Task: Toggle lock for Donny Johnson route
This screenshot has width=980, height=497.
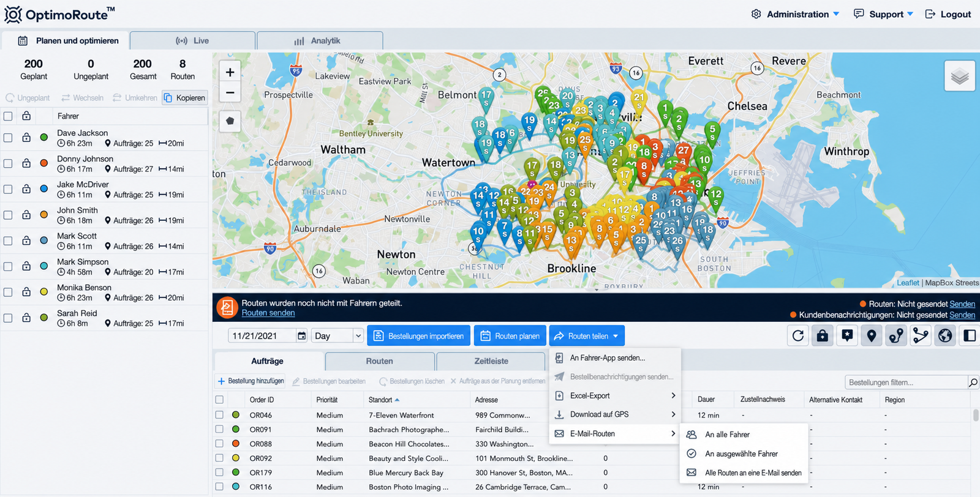Action: coord(26,163)
